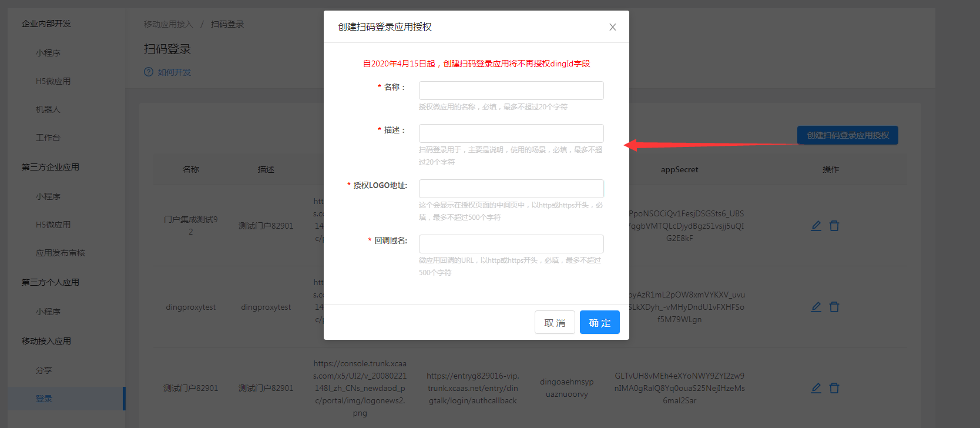Click the question mark icon beside 如何开发
Viewport: 980px width, 428px height.
pyautogui.click(x=149, y=72)
